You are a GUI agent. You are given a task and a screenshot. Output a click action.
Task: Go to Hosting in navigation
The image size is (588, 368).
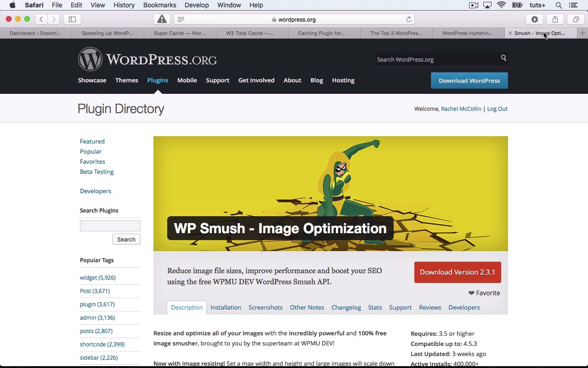click(343, 80)
